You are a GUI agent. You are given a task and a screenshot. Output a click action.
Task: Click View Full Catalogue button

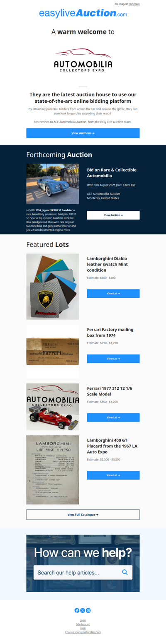83,514
